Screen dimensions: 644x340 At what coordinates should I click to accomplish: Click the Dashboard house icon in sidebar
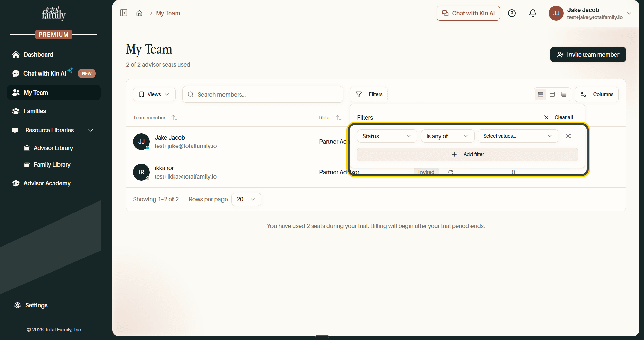point(16,55)
